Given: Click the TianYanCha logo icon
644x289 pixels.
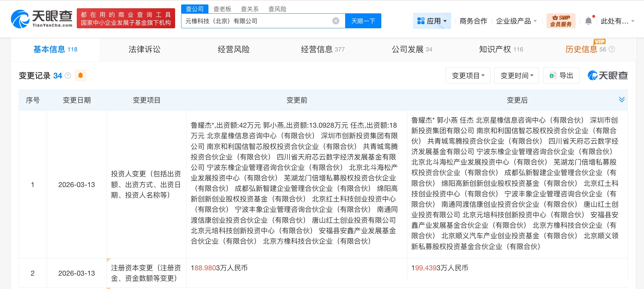Looking at the screenshot, I should 20,19.
